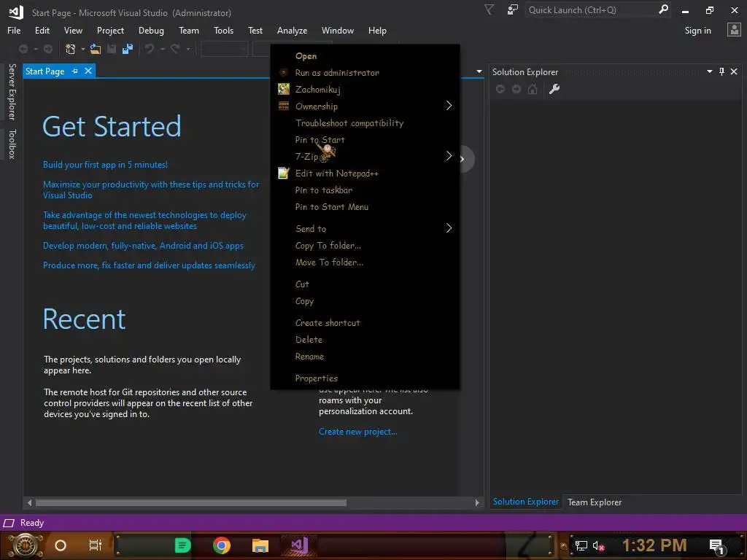Expand the Send to submenu arrow
The height and width of the screenshot is (560, 747).
pyautogui.click(x=449, y=228)
